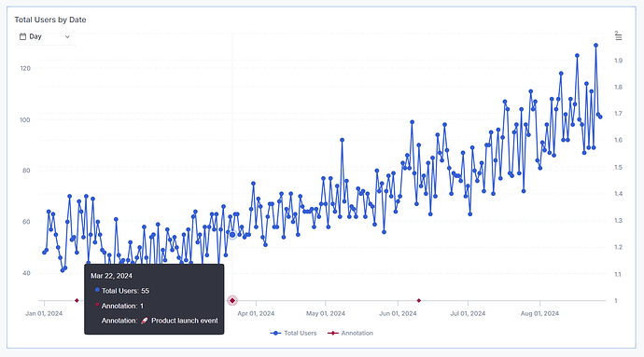Image resolution: width=644 pixels, height=357 pixels.
Task: Toggle Total Users series in legend
Action: click(293, 333)
